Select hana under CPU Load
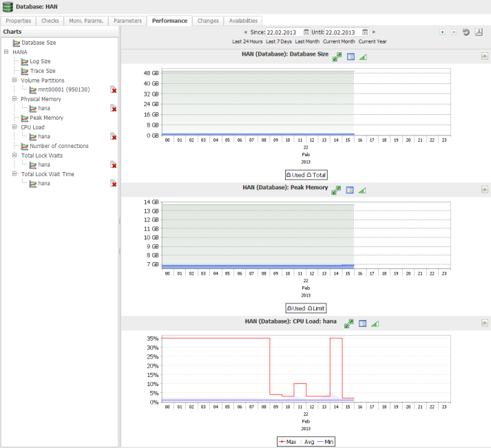The width and height of the screenshot is (491, 448). pos(44,136)
